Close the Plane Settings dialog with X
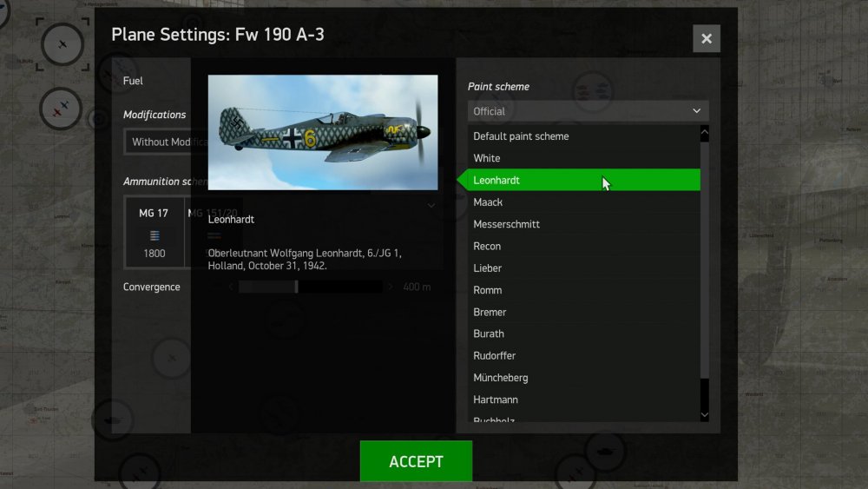Image resolution: width=868 pixels, height=489 pixels. 707,39
